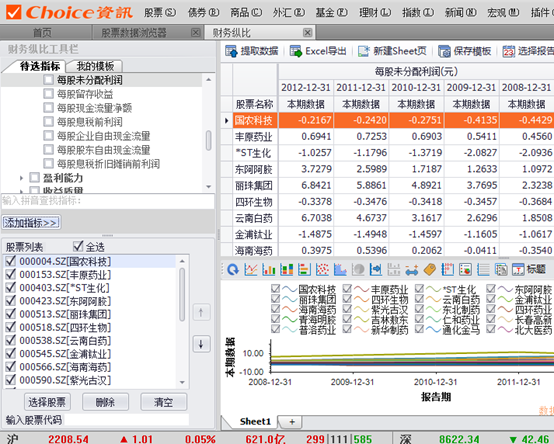Screen dimensions: 554x444
Task: Select the stacked bar chart icon
Action: tap(287, 270)
